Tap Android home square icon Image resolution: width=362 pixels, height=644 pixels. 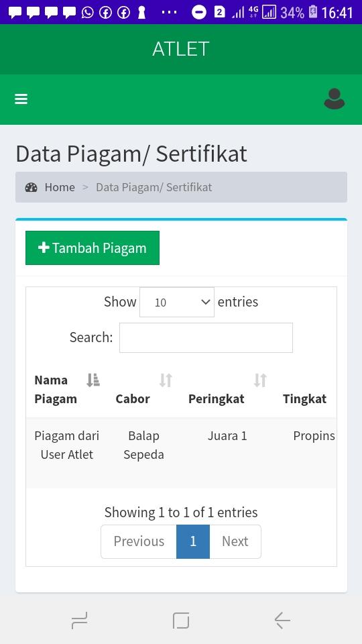(x=181, y=620)
